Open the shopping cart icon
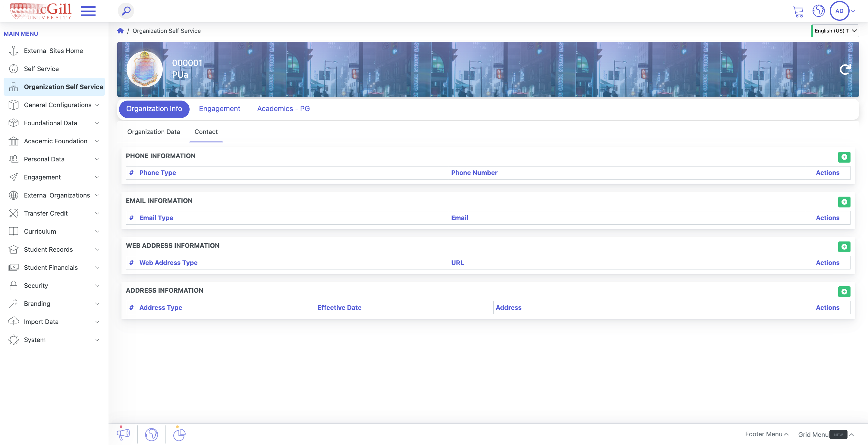868x445 pixels. [x=798, y=11]
